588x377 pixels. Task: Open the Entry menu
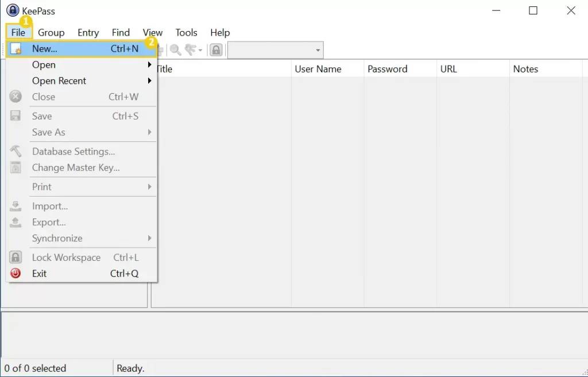(88, 33)
